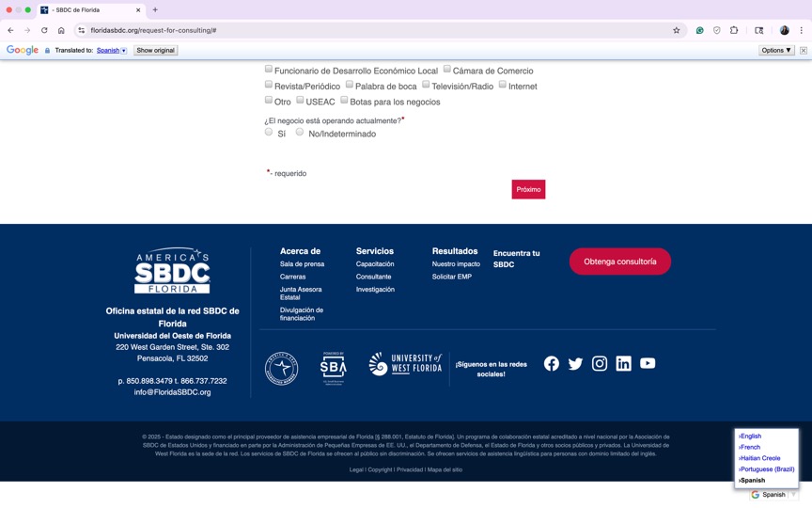This screenshot has width=812, height=508.
Task: Open the Google Translate Options dropdown
Action: tap(776, 50)
